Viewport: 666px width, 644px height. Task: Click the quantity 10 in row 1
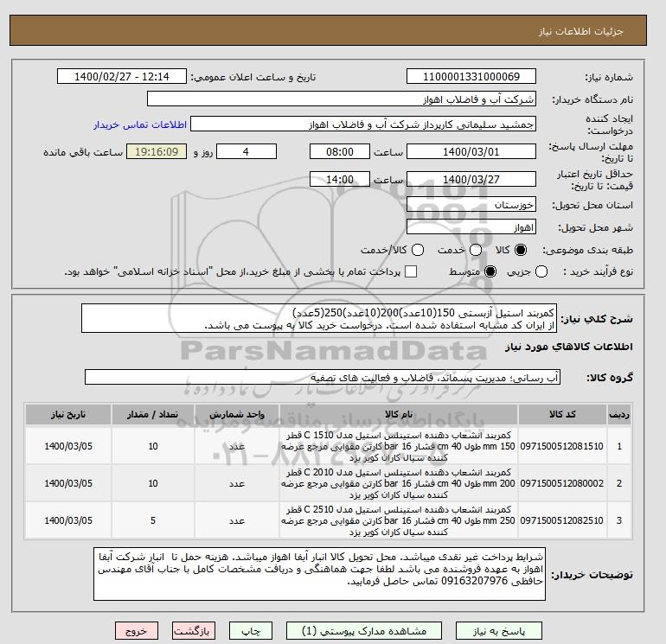[153, 446]
